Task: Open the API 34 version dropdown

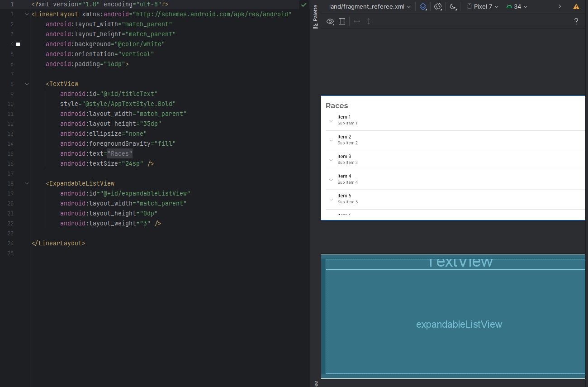Action: click(x=517, y=7)
